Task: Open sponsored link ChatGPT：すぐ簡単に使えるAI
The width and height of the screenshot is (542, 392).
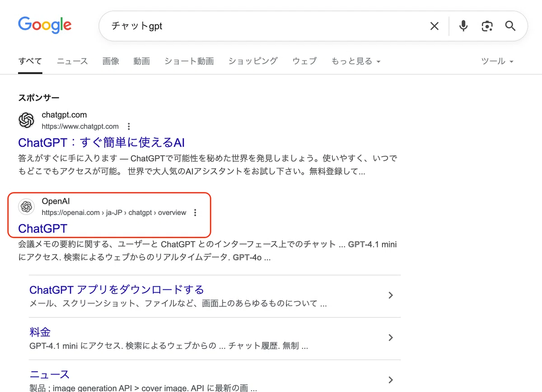Action: (102, 143)
